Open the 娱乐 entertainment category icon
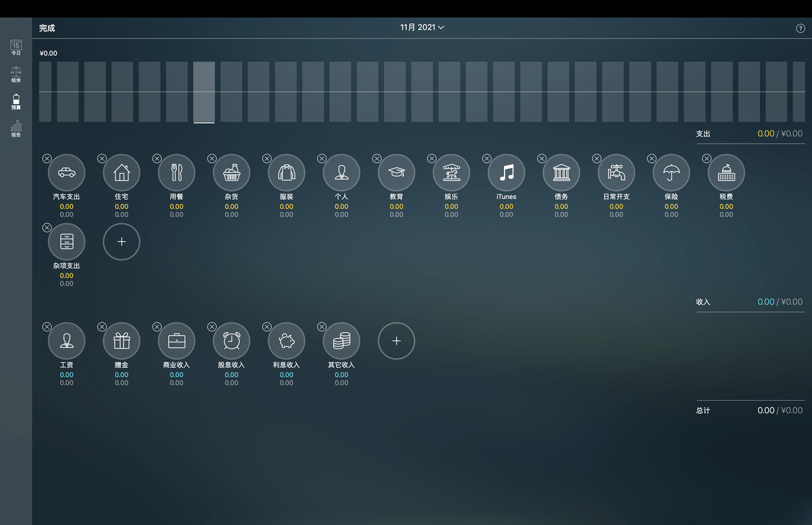This screenshot has height=525, width=812. pyautogui.click(x=451, y=173)
